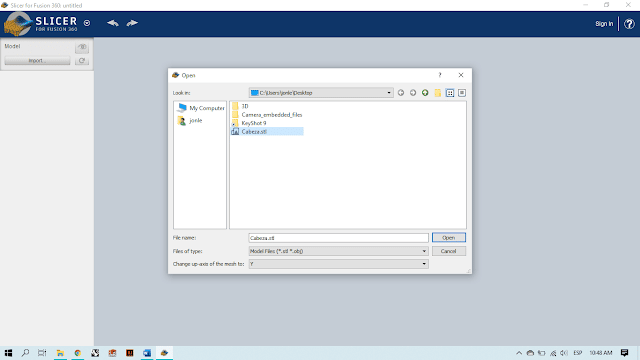The image size is (640, 360).
Task: Create new folder in Open dialog
Action: pyautogui.click(x=438, y=93)
